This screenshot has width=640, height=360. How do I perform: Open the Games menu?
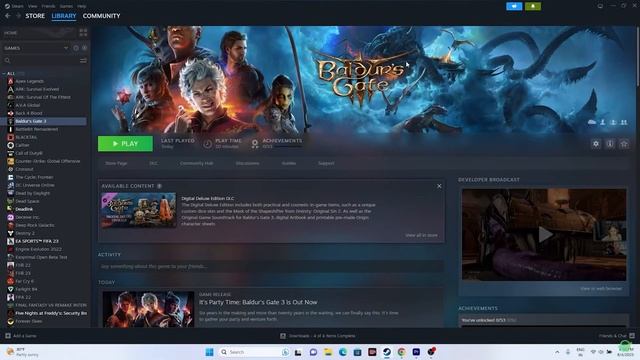click(66, 6)
